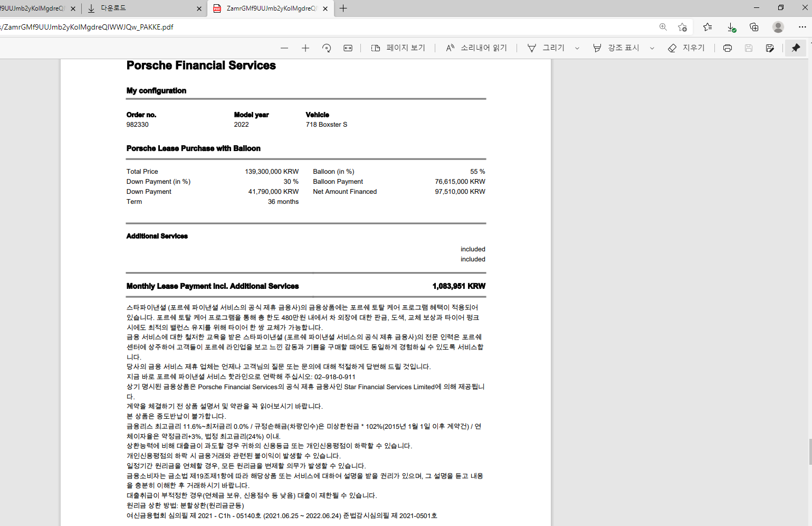Click Down Payment value 41,790,000 KRW

coord(273,192)
